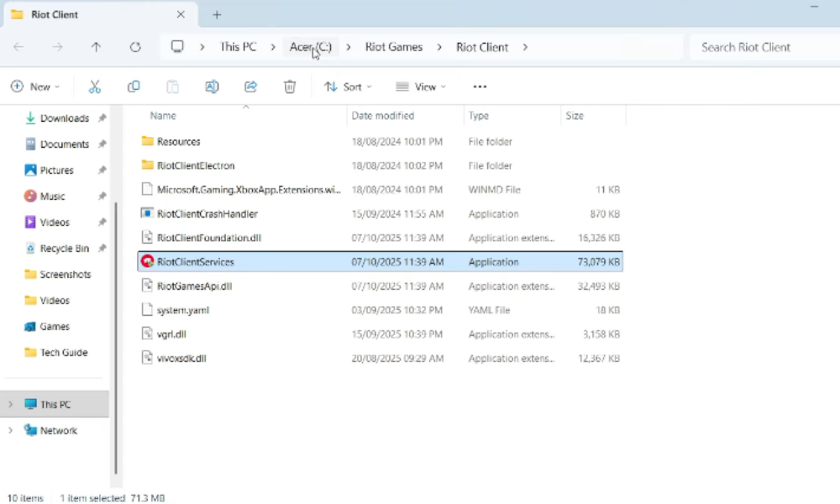Click the Rename icon in toolbar
This screenshot has width=840, height=504.
pos(212,87)
